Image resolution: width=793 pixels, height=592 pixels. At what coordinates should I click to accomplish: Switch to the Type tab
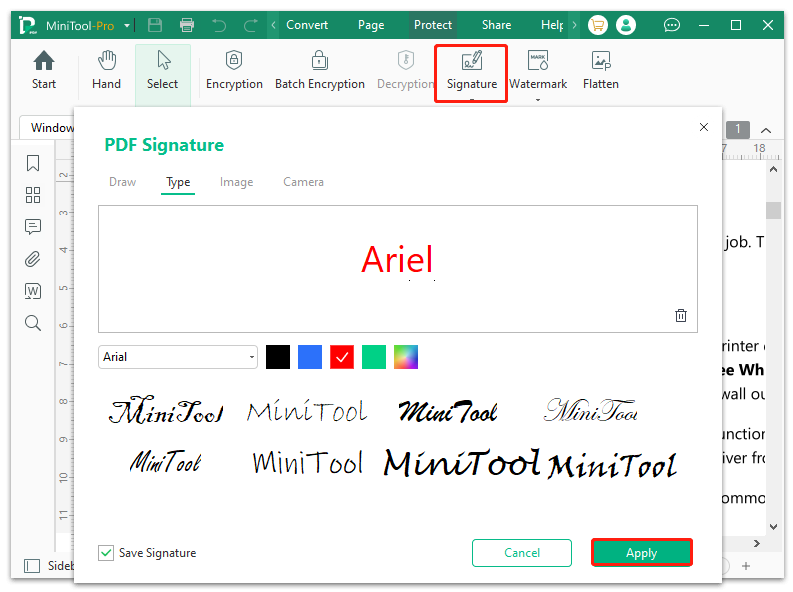coord(178,182)
